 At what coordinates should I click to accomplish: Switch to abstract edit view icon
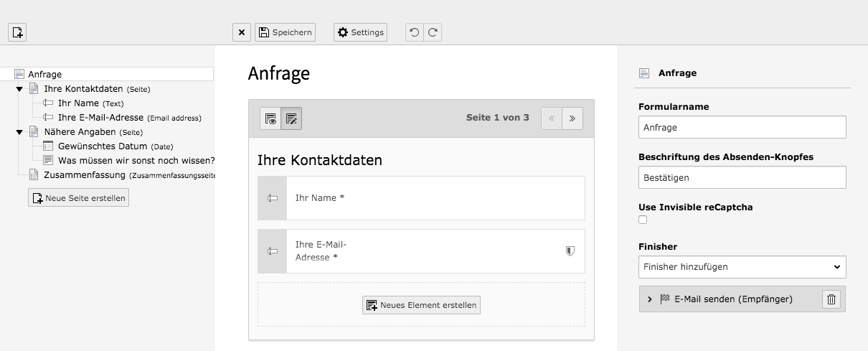(291, 118)
